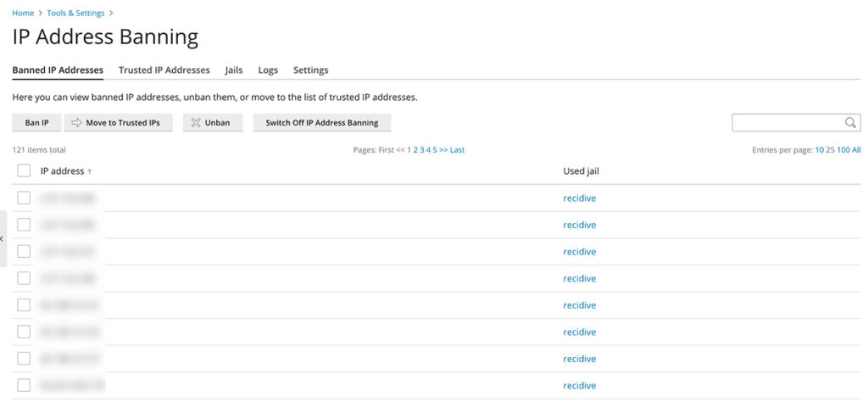Click the Unban button
868x402 pixels.
212,123
